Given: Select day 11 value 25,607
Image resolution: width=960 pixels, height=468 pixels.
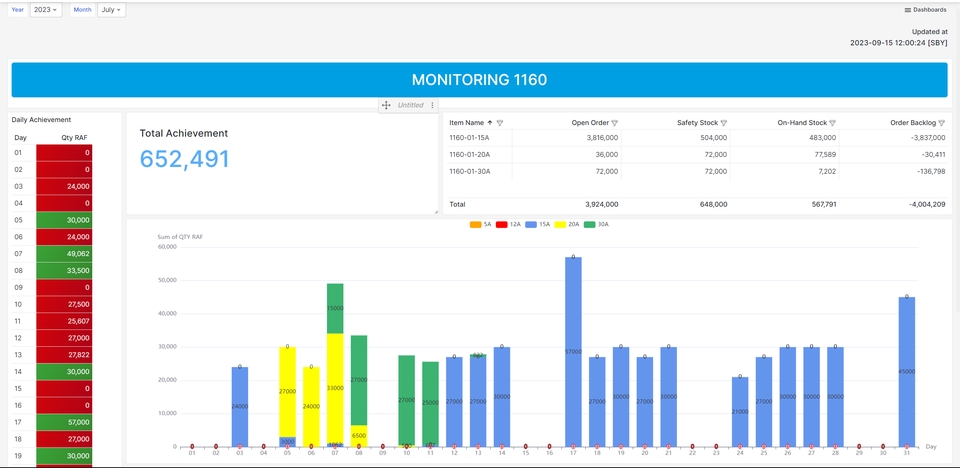Looking at the screenshot, I should (x=64, y=321).
